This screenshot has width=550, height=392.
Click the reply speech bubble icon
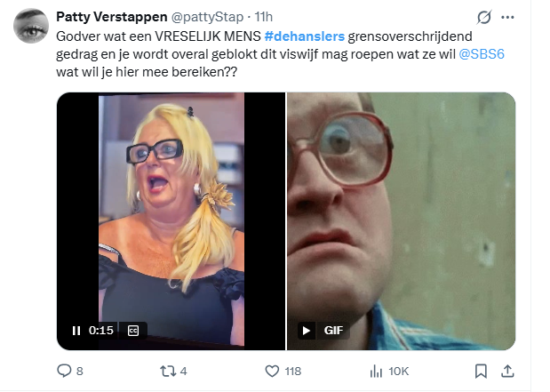click(x=64, y=371)
